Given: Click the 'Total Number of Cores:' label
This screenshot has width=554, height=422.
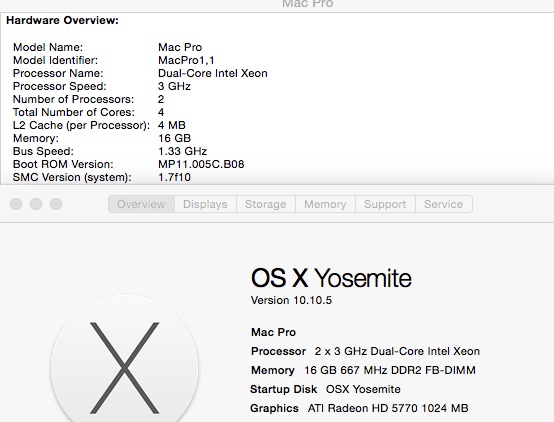Looking at the screenshot, I should (x=74, y=112).
